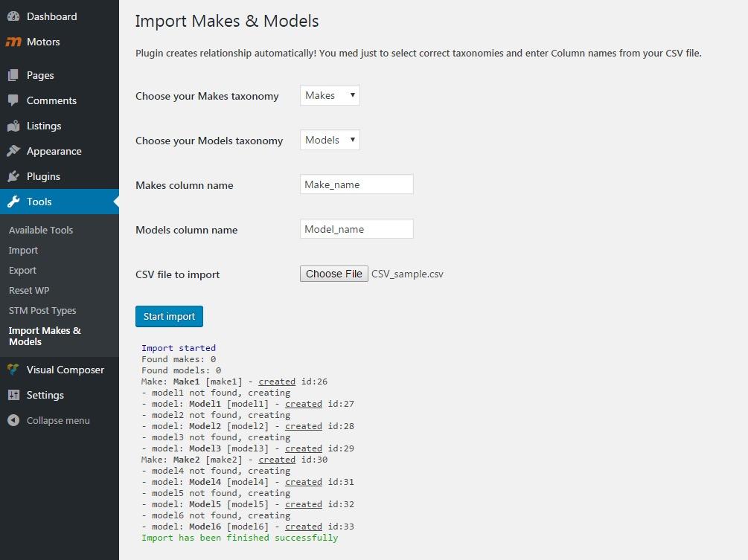Click the created link for Model1
This screenshot has height=560, width=748.
303,404
